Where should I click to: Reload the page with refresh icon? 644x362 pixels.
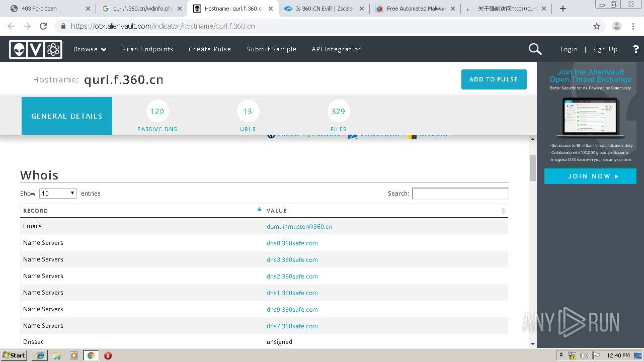pyautogui.click(x=43, y=26)
